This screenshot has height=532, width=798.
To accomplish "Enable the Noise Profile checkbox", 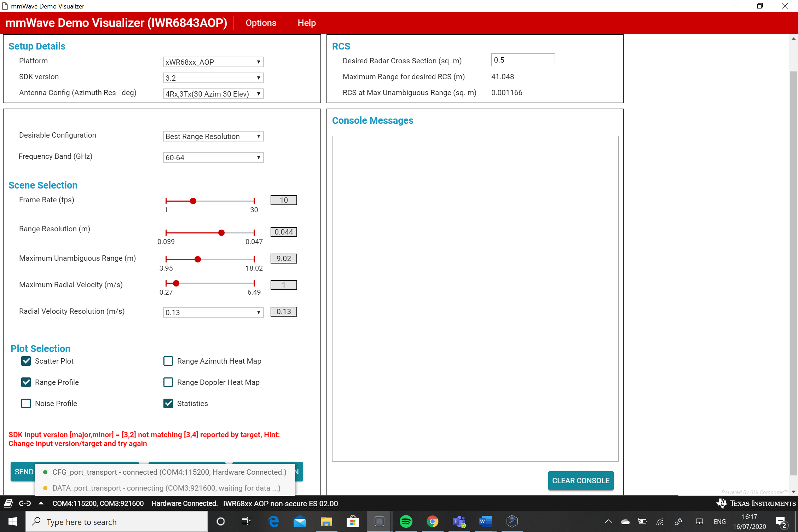I will coord(26,404).
